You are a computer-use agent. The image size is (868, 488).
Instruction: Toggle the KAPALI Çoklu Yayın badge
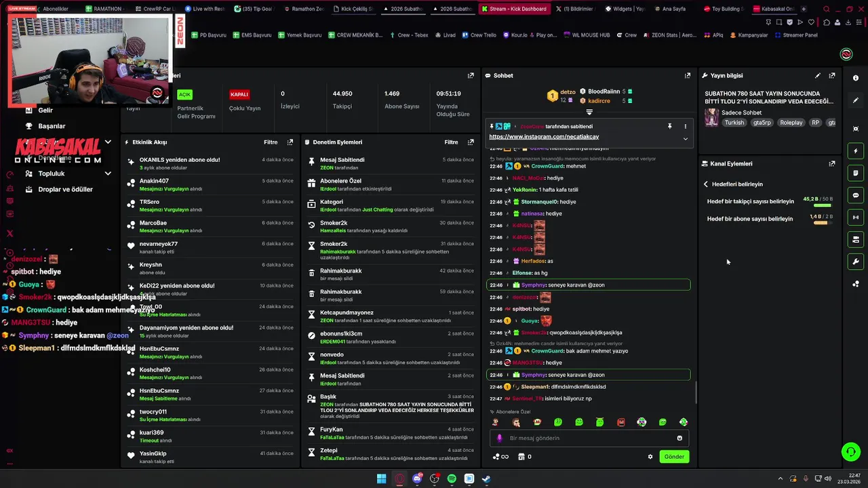pos(239,95)
